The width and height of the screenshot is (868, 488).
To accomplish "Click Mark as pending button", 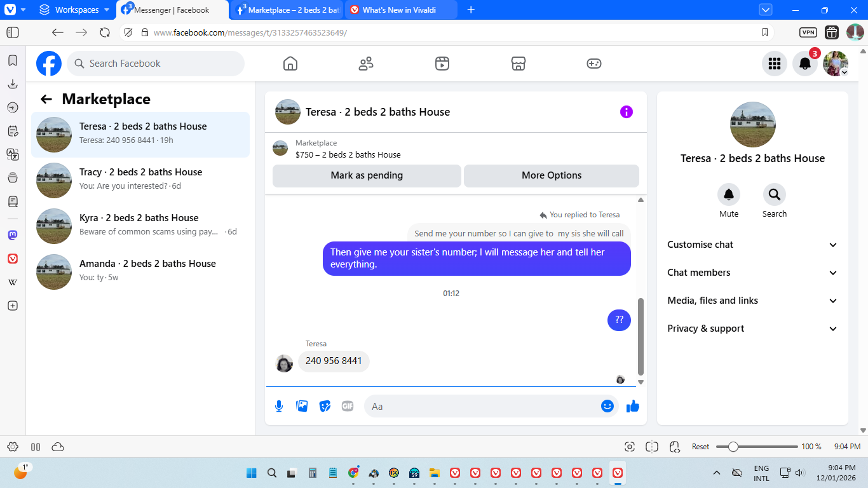I will pyautogui.click(x=367, y=175).
